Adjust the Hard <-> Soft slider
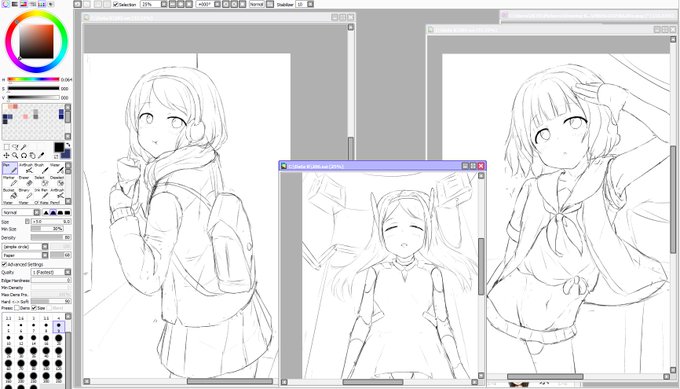 [x=50, y=301]
